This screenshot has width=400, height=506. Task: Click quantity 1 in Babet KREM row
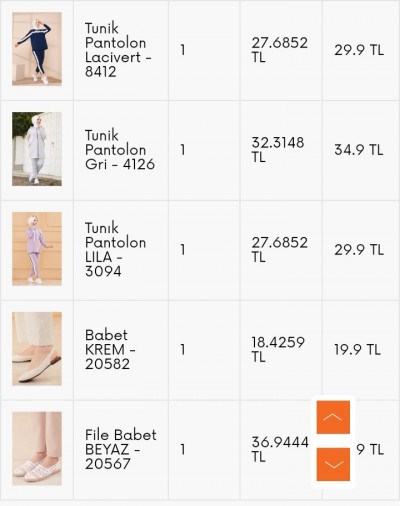click(x=183, y=350)
